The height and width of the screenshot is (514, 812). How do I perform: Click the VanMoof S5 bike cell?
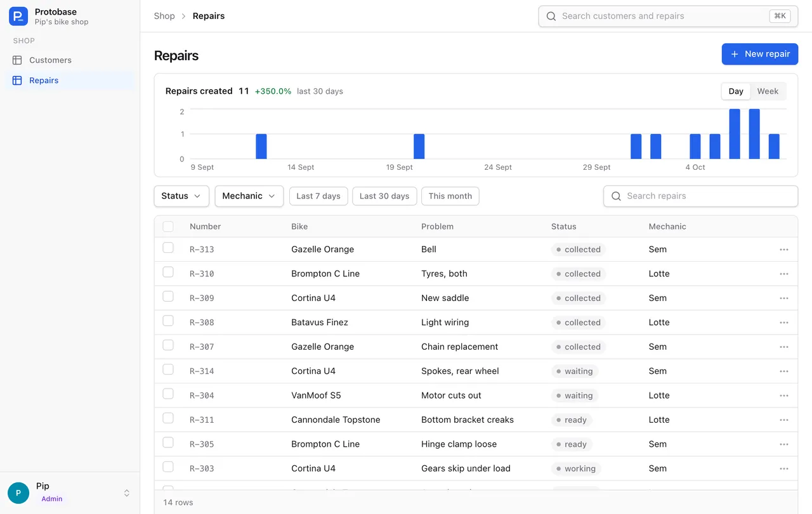click(x=316, y=395)
